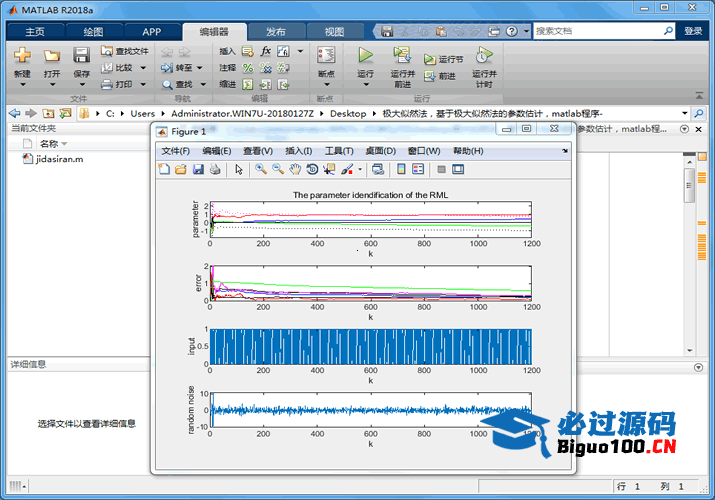
Task: Expand the address bar path dropdown
Action: pyautogui.click(x=684, y=113)
